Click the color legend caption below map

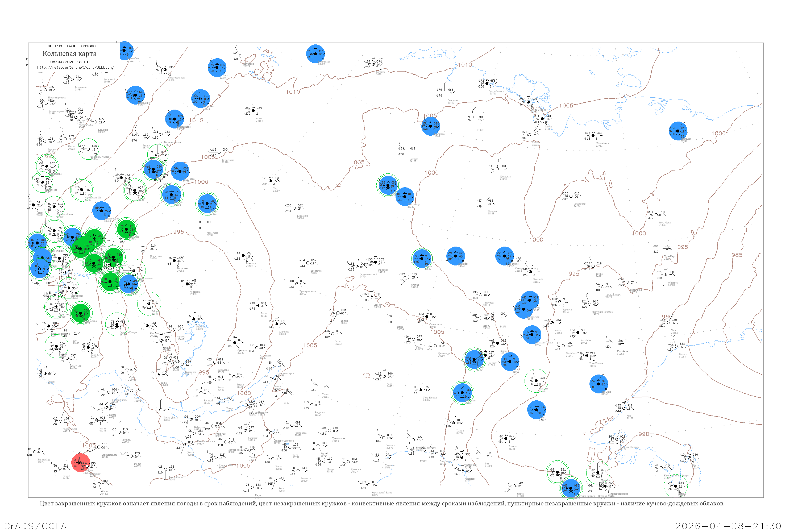click(x=382, y=504)
